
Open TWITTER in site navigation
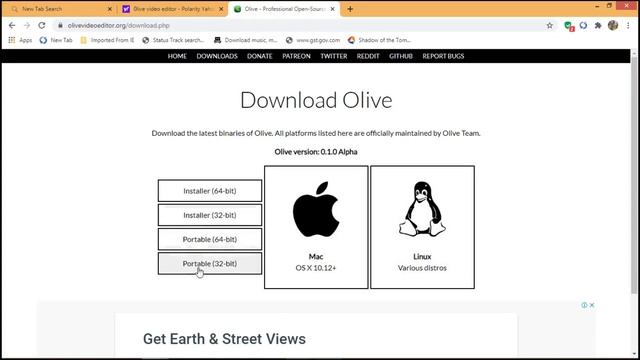pyautogui.click(x=333, y=56)
